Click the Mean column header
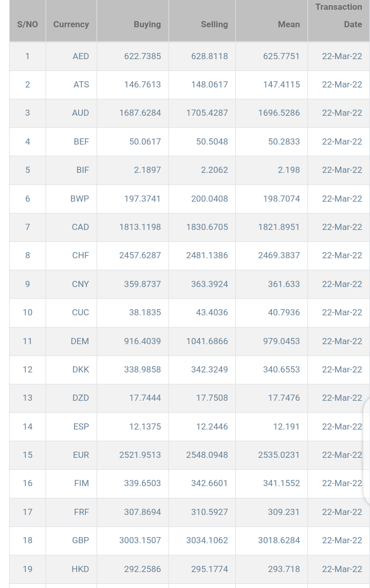Image resolution: width=370 pixels, height=588 pixels. pos(288,24)
